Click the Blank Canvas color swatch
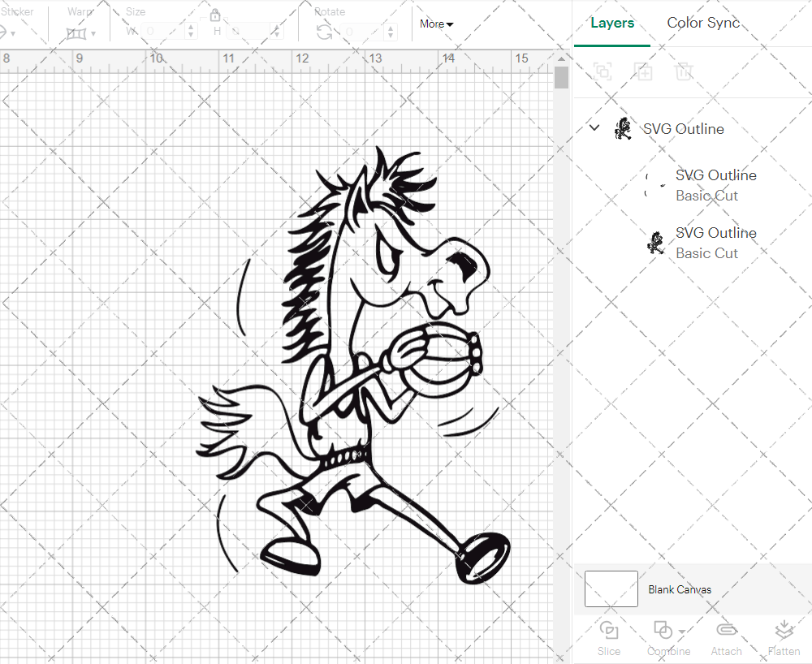 coord(611,589)
